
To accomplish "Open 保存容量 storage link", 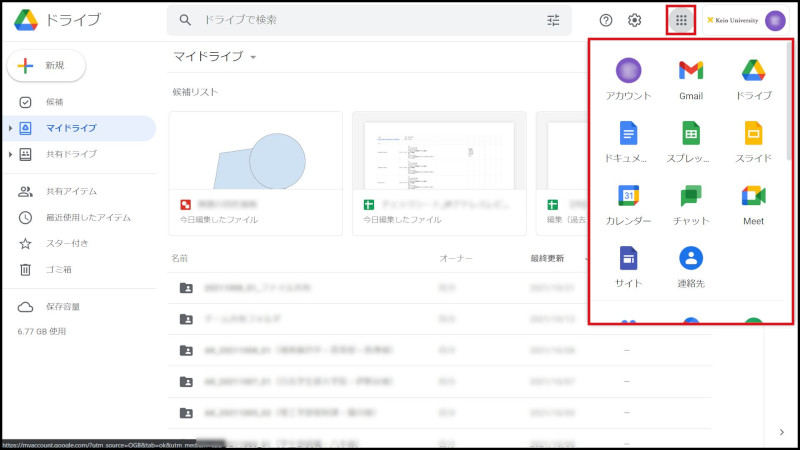I will point(62,307).
